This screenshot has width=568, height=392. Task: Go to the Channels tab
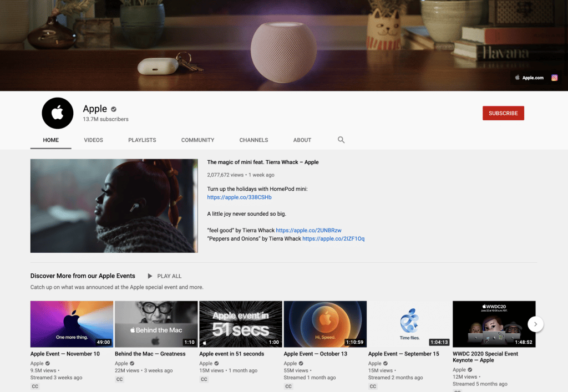coord(253,140)
